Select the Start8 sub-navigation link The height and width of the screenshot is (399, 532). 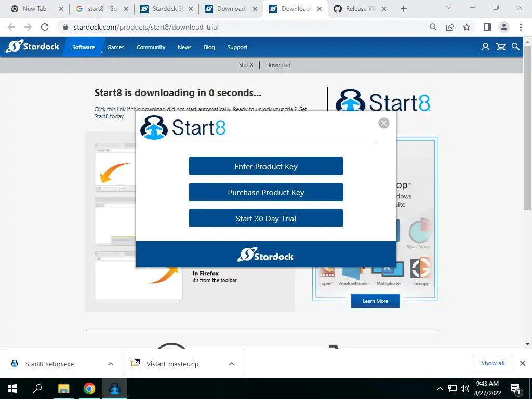point(246,65)
